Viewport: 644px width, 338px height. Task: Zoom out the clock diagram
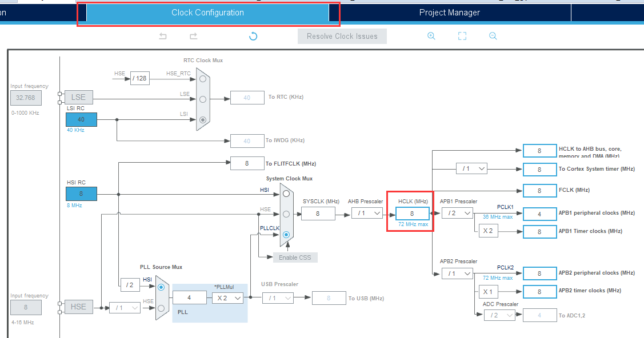click(493, 36)
